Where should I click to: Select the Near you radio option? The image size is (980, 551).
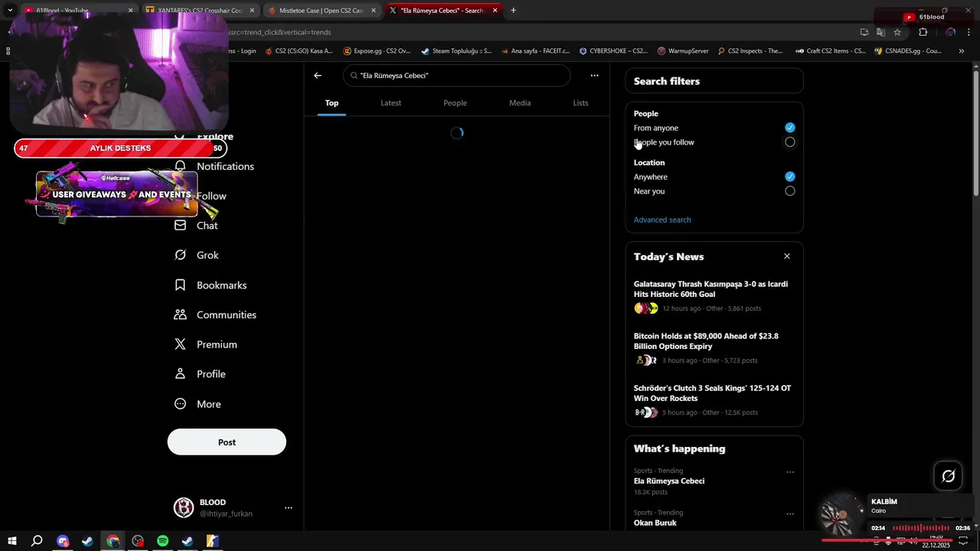tap(790, 191)
